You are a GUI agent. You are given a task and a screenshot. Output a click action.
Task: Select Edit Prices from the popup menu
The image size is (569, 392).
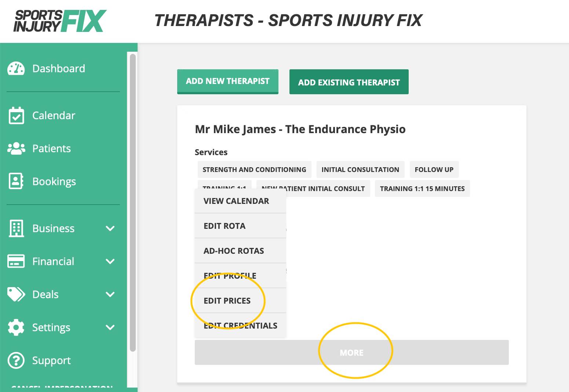227,301
